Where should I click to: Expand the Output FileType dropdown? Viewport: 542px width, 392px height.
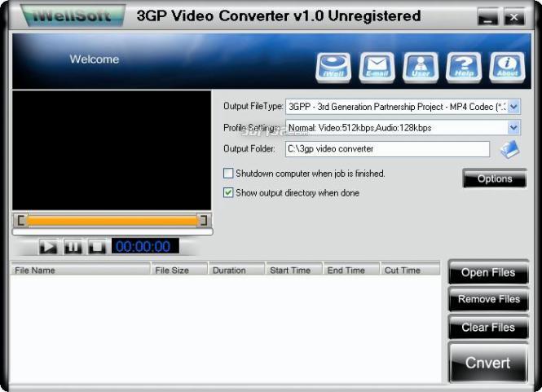pyautogui.click(x=514, y=107)
